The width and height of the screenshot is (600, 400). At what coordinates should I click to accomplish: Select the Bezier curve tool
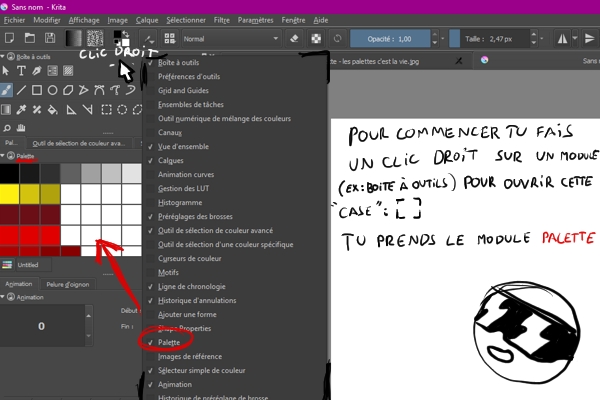click(99, 90)
